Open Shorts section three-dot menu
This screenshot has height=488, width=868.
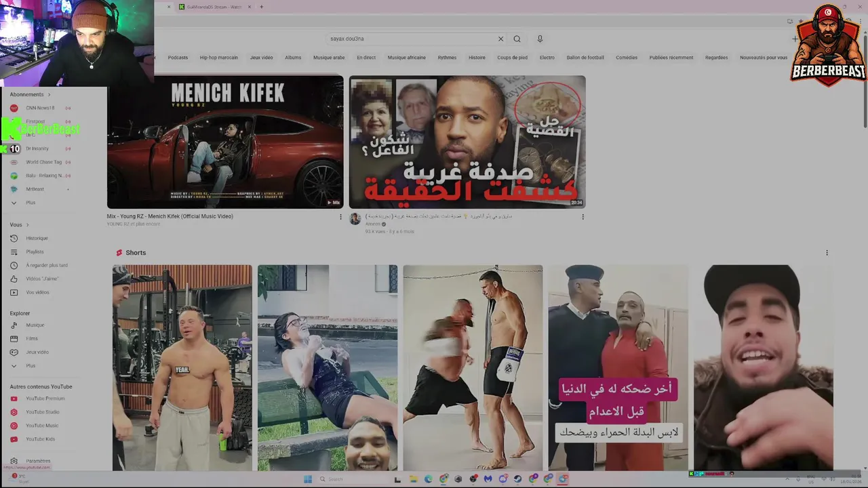point(827,253)
